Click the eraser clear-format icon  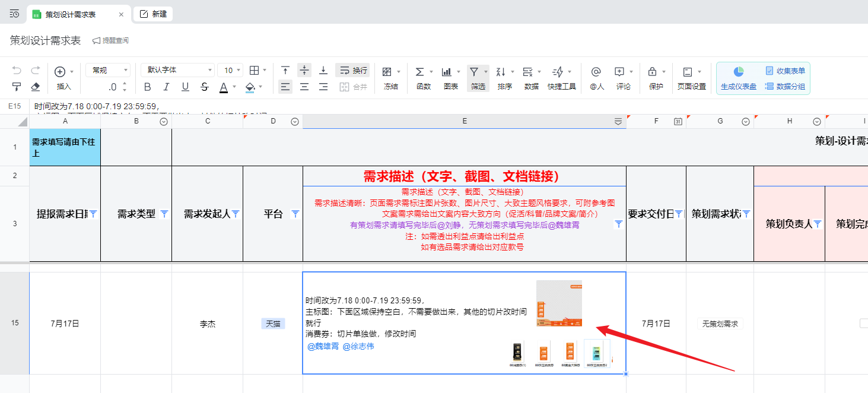(x=35, y=87)
